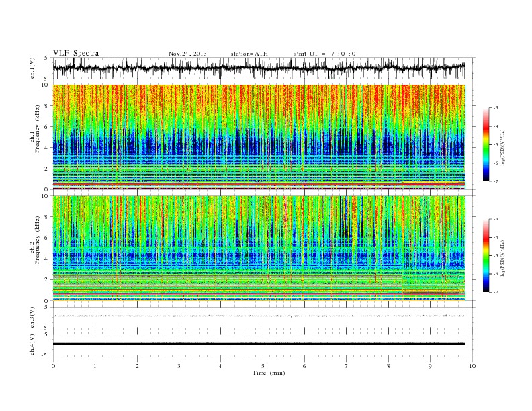Click the ch.1 spectrogram color scale bar
The width and height of the screenshot is (532, 411).
click(486, 144)
